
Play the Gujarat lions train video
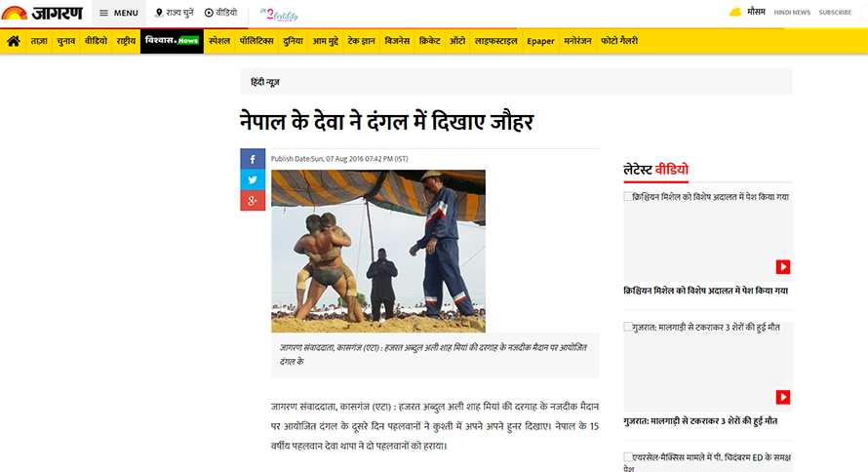783,397
